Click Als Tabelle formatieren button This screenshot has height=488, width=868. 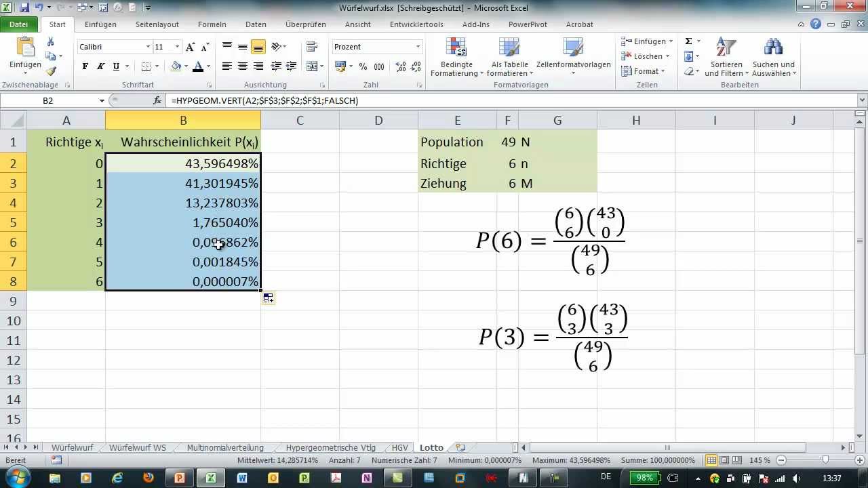click(x=509, y=58)
